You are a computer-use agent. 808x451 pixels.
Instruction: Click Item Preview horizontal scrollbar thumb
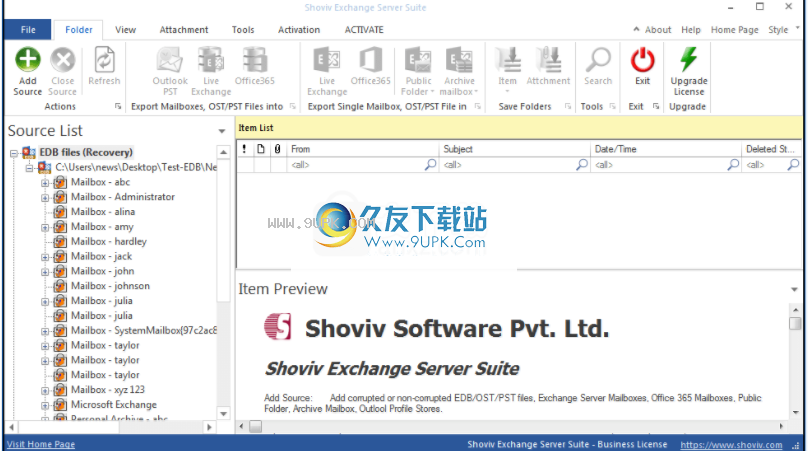[256, 426]
